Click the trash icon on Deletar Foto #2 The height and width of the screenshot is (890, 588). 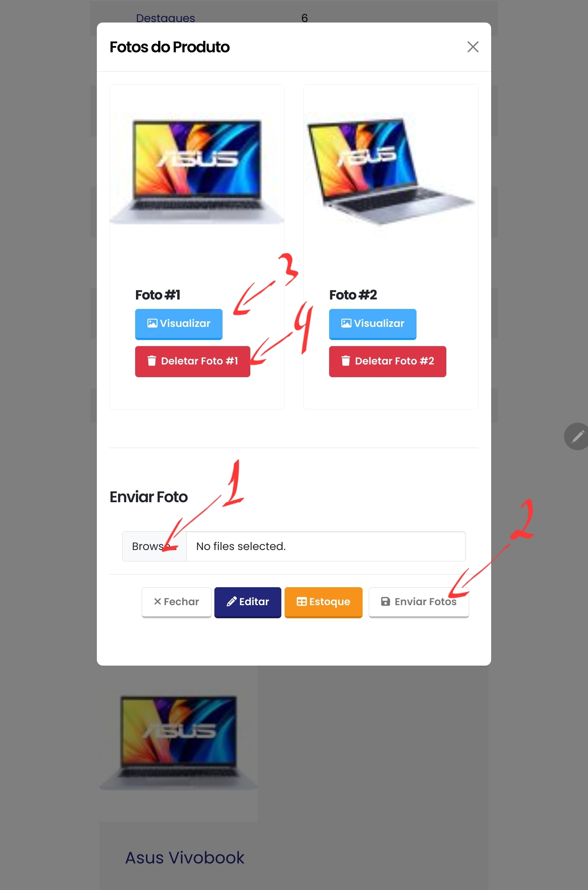pyautogui.click(x=346, y=361)
